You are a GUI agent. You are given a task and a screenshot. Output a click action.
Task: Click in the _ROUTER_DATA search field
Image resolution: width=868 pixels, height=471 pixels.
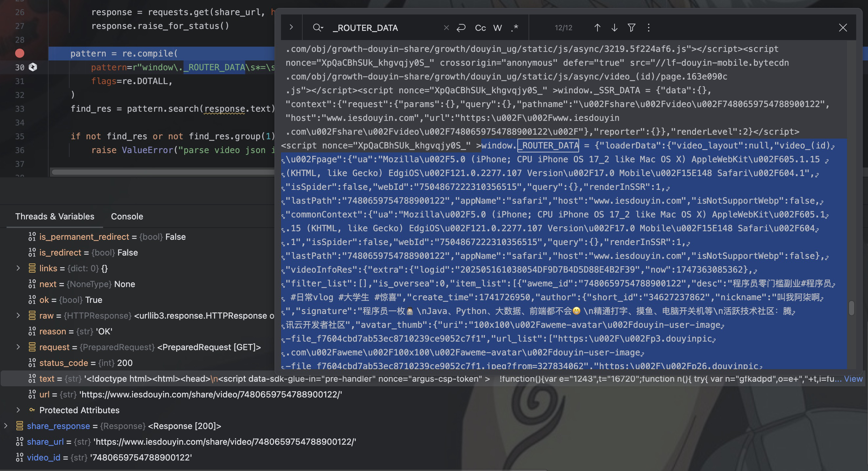pyautogui.click(x=386, y=28)
